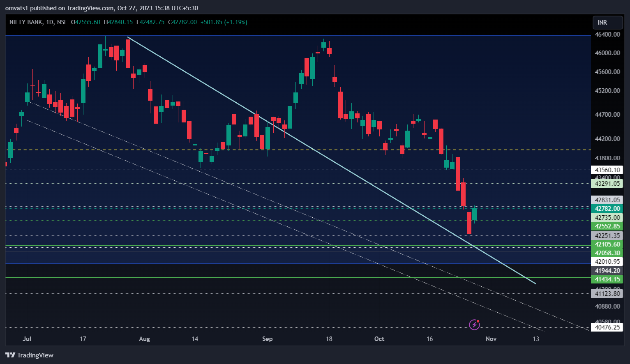Click the Aug label on time axis

(x=145, y=339)
